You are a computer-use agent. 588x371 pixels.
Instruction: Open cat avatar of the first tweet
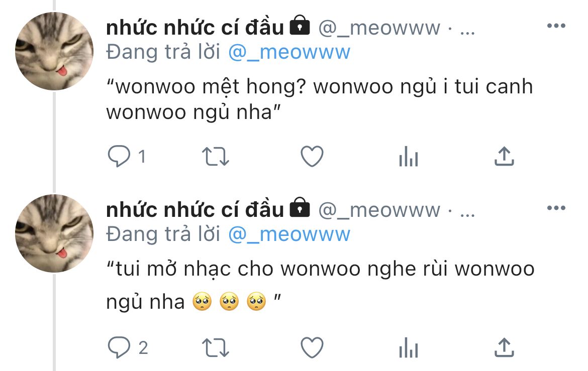tap(54, 51)
